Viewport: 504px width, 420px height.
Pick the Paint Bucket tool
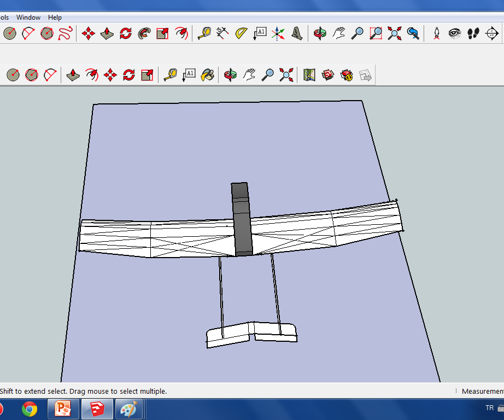[208, 75]
